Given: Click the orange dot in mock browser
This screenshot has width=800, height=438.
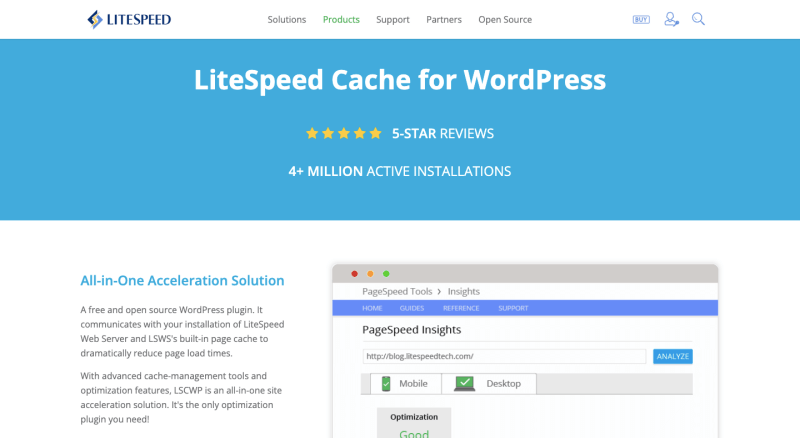Looking at the screenshot, I should click(370, 274).
